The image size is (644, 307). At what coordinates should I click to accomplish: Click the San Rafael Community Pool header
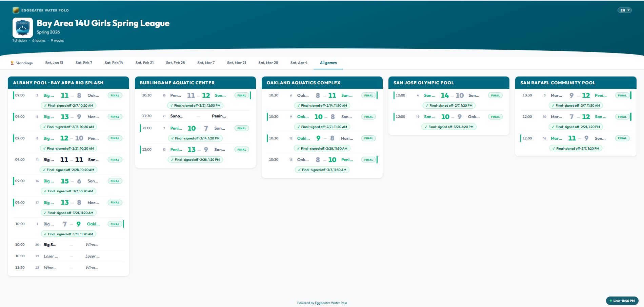pyautogui.click(x=576, y=83)
